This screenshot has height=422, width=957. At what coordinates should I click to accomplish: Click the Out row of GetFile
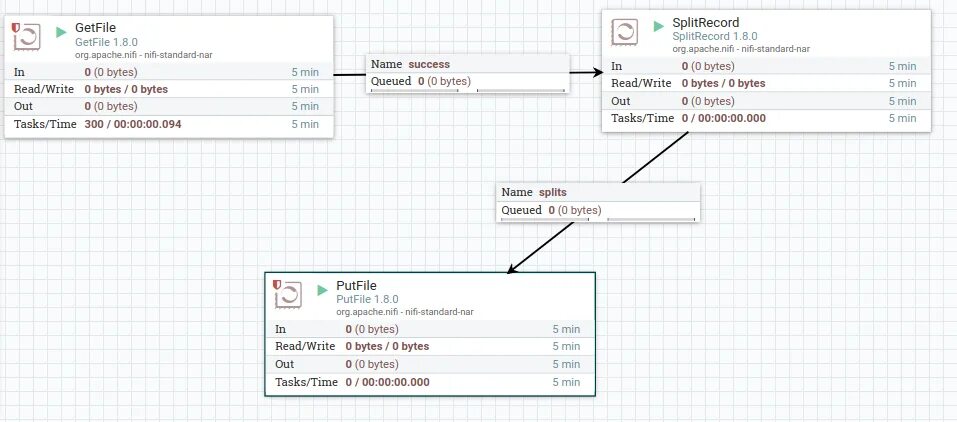click(x=169, y=106)
